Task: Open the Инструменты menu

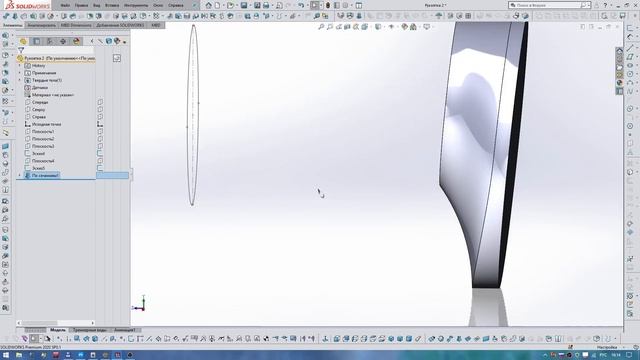Action: [x=136, y=5]
